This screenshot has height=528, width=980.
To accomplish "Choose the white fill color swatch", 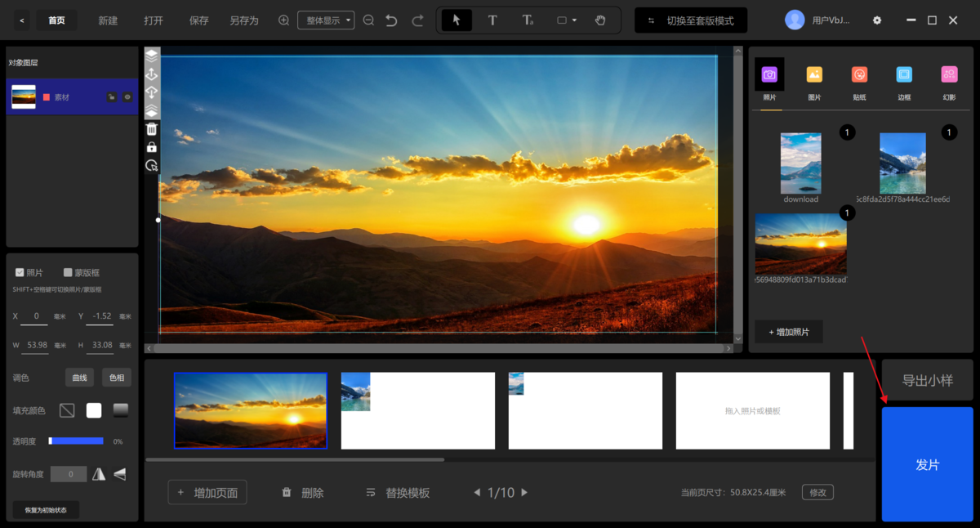I will [94, 410].
